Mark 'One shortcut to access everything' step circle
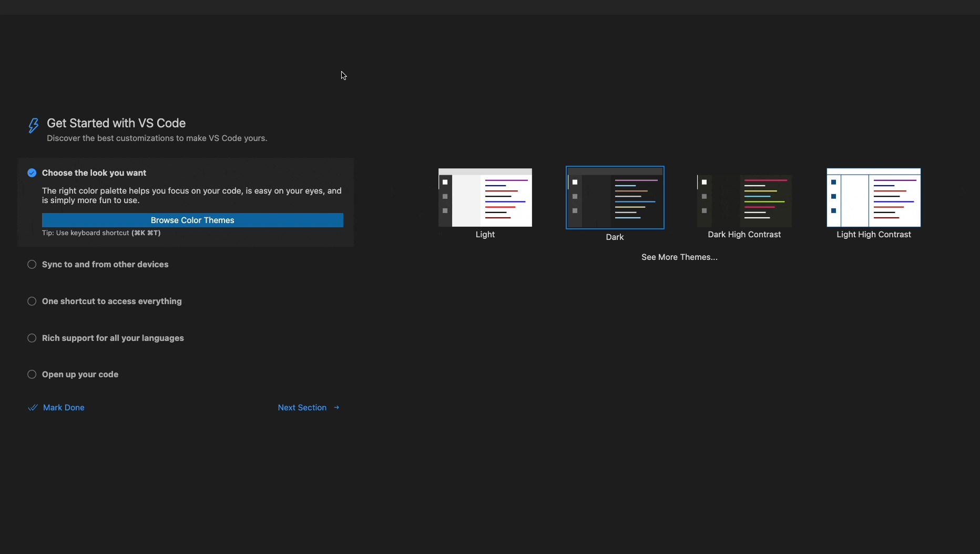The image size is (980, 554). (32, 301)
